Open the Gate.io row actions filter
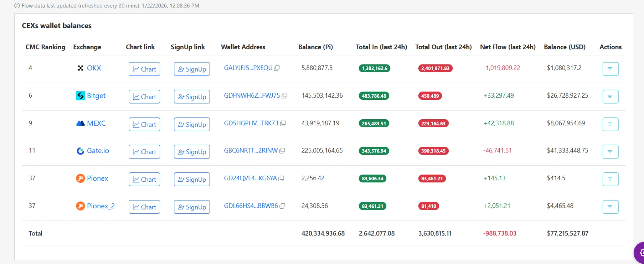 pyautogui.click(x=610, y=151)
